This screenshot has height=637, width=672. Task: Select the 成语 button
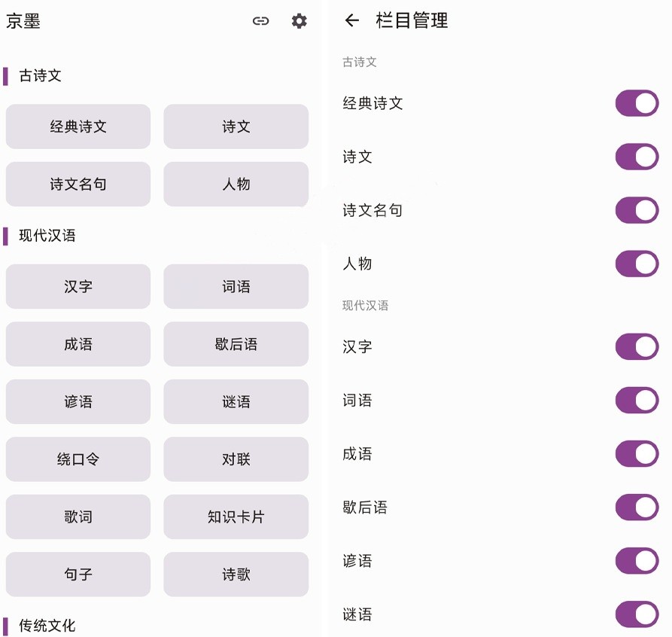(x=78, y=344)
